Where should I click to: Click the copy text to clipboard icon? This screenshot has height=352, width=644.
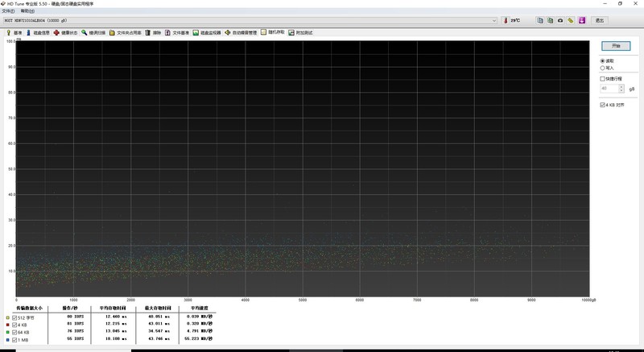tap(540, 20)
